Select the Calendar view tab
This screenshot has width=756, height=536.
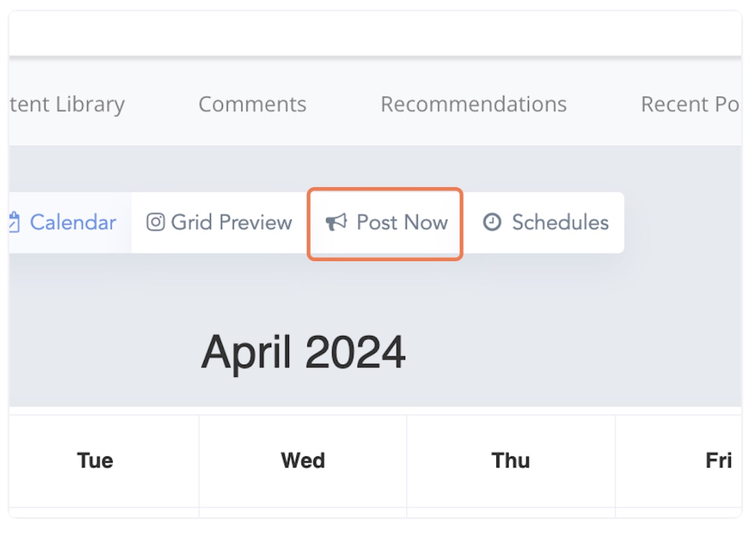point(70,223)
